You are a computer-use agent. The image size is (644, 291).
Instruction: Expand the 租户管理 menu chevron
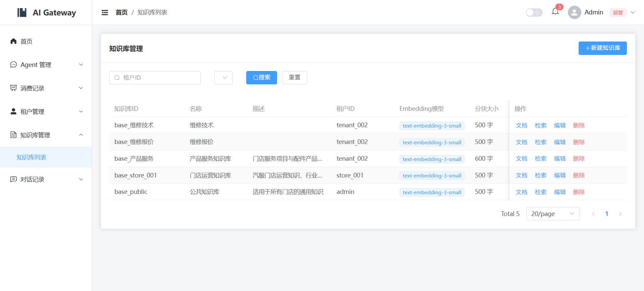81,112
